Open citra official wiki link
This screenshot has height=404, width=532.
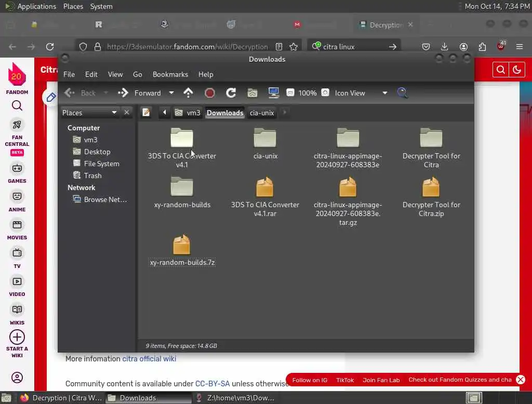[149, 358]
